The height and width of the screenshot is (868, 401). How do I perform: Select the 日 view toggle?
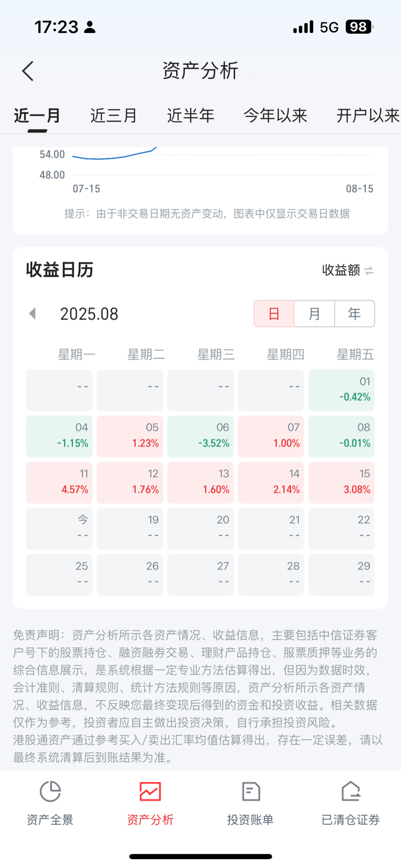coord(274,314)
